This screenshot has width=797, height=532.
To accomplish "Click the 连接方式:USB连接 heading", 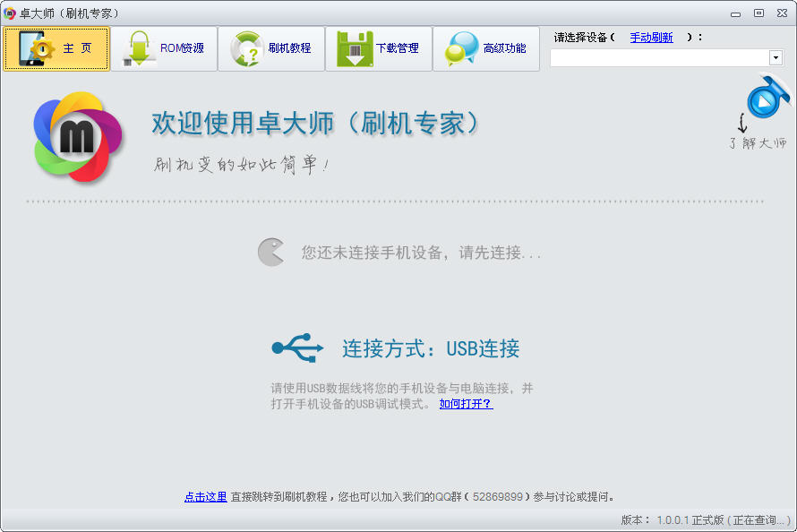I will click(431, 348).
